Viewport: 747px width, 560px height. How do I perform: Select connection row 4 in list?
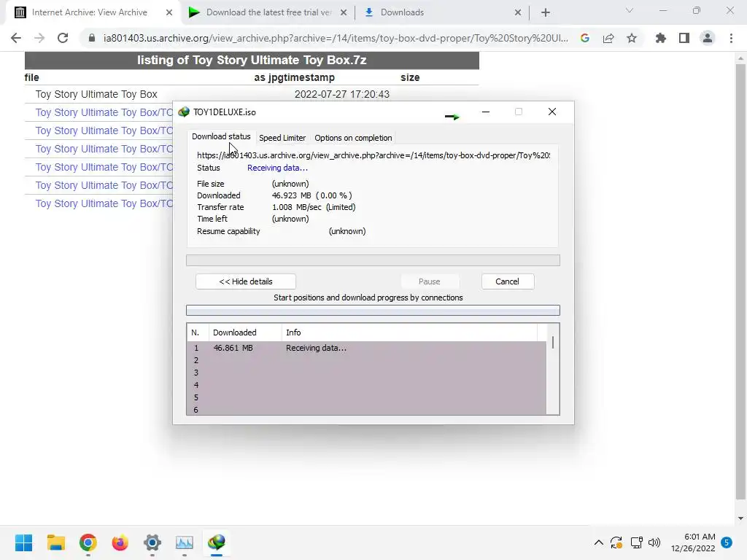pyautogui.click(x=366, y=385)
